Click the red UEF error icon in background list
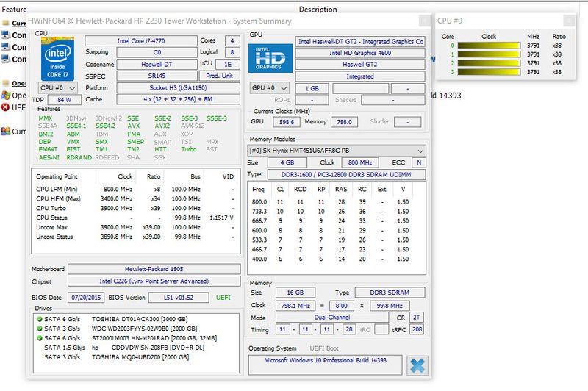The image size is (588, 391). click(x=5, y=107)
